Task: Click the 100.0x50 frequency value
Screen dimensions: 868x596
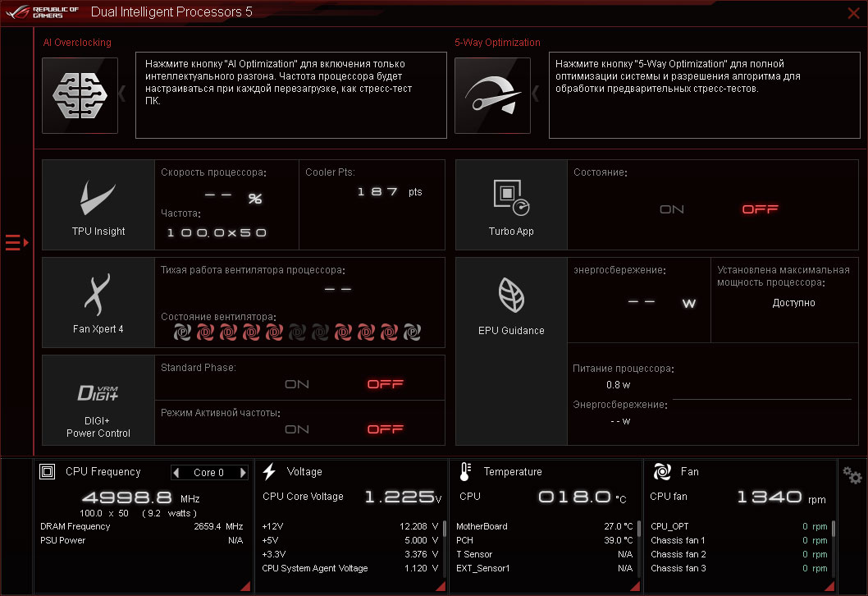Action: (217, 232)
